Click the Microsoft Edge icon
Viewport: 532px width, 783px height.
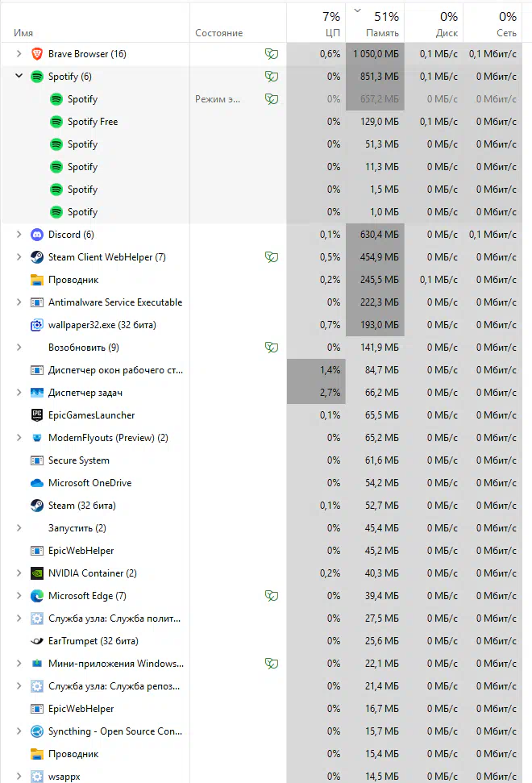(x=37, y=596)
